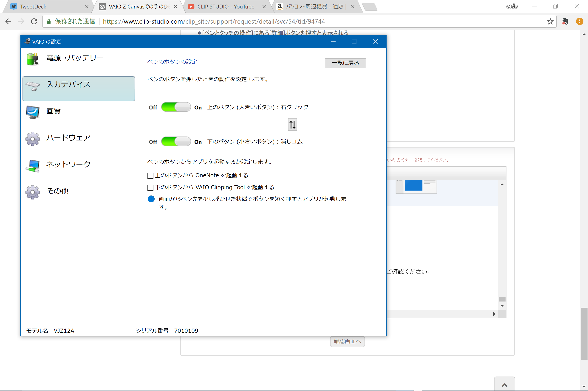Toggle the upper button right-click switch

(x=176, y=107)
